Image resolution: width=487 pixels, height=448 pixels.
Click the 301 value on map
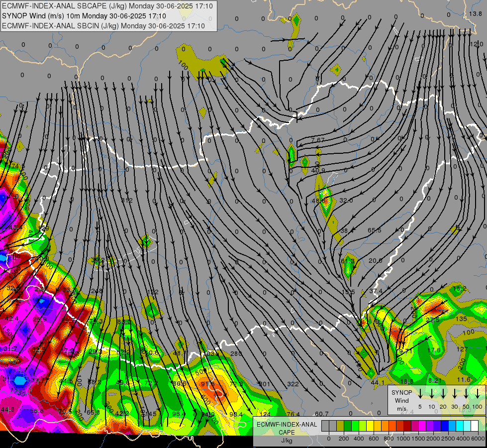[x=264, y=384]
